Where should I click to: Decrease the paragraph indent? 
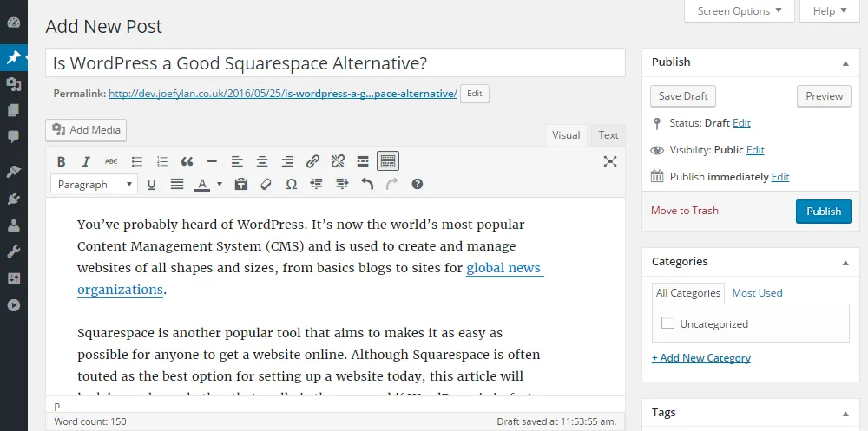[317, 184]
